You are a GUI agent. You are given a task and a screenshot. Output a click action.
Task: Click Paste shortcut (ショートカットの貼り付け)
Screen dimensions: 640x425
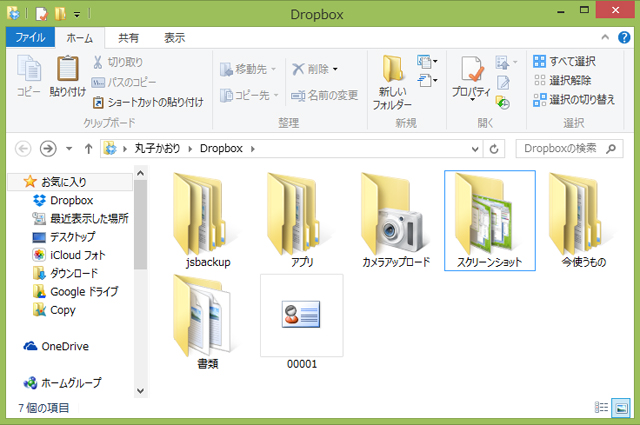point(148,102)
